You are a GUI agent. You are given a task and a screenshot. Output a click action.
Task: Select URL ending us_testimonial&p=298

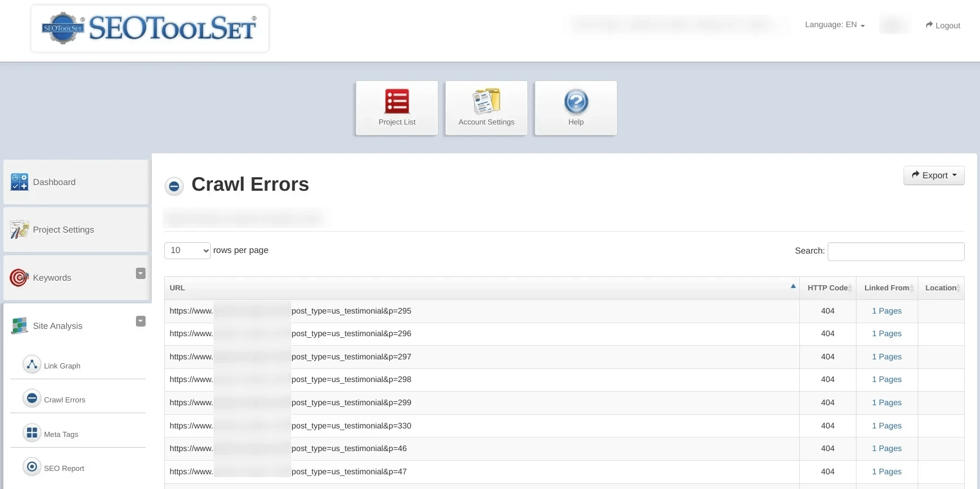click(x=291, y=379)
